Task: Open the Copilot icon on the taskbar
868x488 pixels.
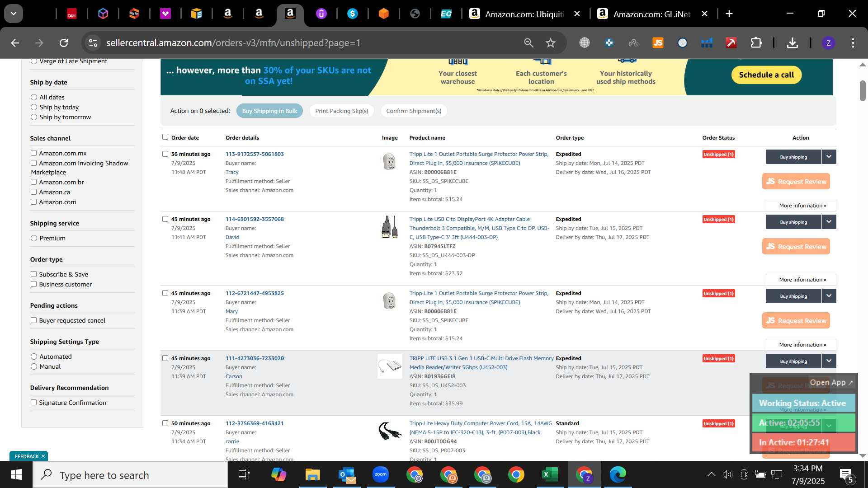Action: tap(279, 474)
